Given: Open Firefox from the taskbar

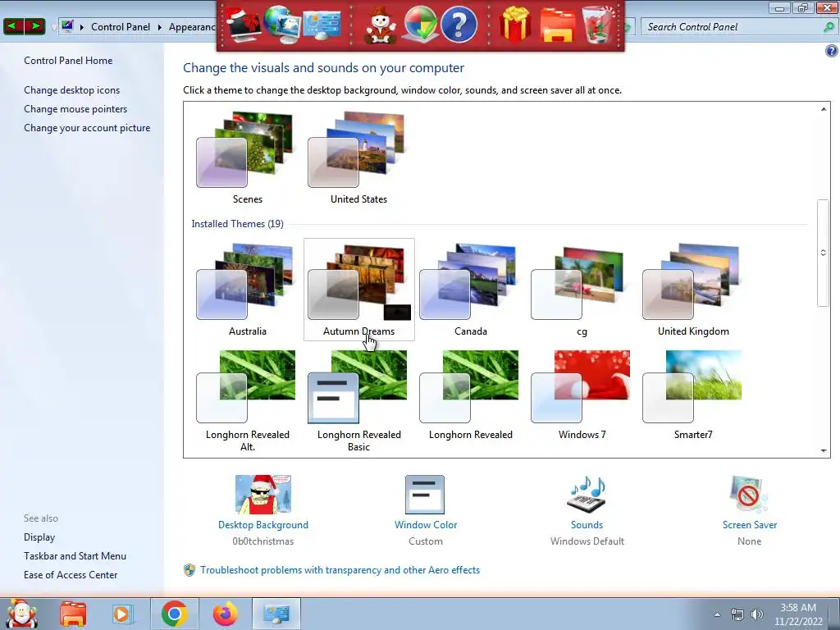Looking at the screenshot, I should [x=226, y=614].
